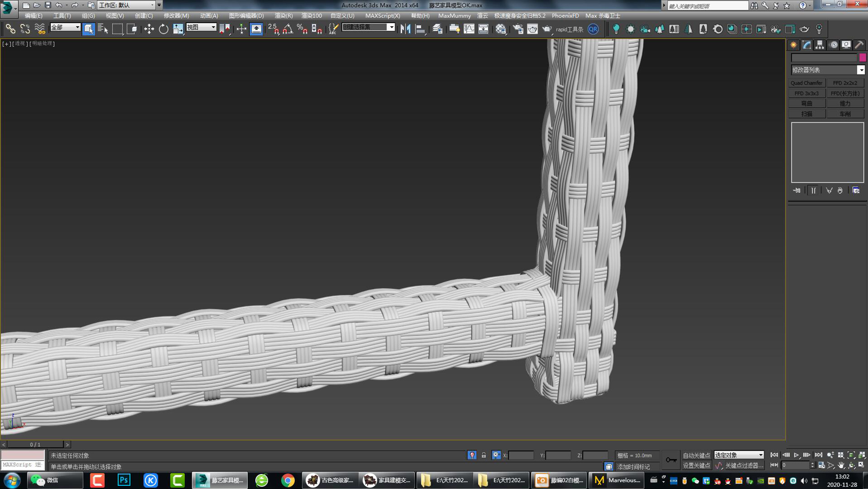868x489 pixels.
Task: Click the pink object color swatch
Action: click(x=863, y=57)
